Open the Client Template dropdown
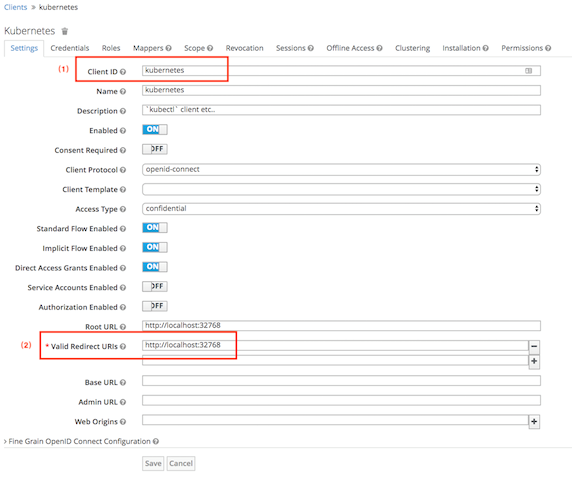Viewport: 572px width, 484px height. (341, 189)
